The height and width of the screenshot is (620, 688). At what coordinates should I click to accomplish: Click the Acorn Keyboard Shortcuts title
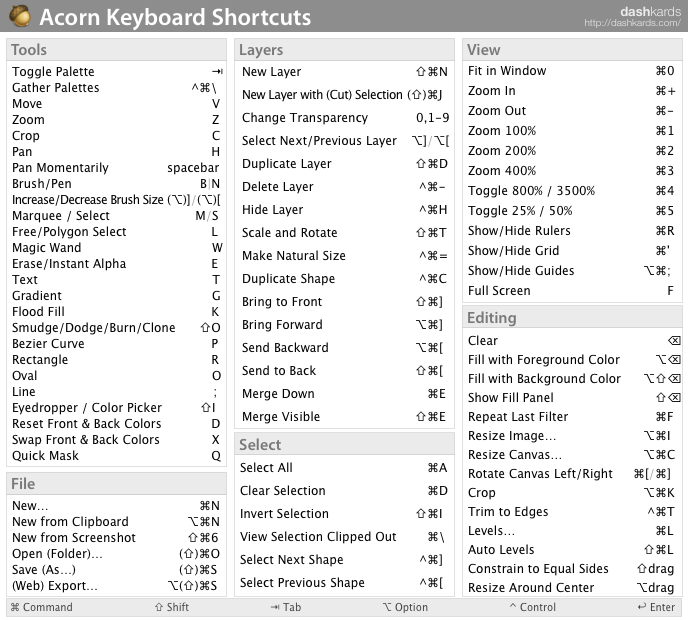coord(175,17)
